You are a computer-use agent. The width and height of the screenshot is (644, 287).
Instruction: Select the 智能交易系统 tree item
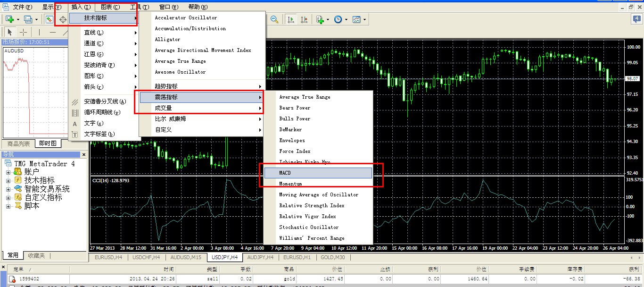(x=47, y=189)
